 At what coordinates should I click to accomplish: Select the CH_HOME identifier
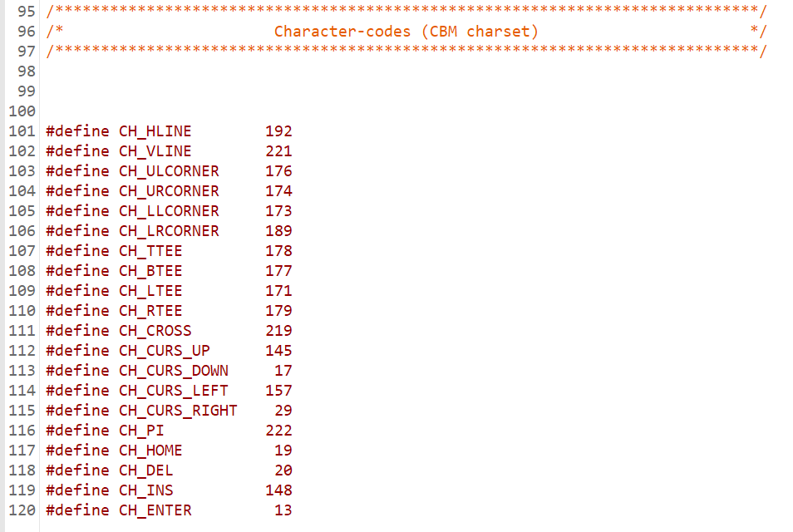pyautogui.click(x=148, y=450)
